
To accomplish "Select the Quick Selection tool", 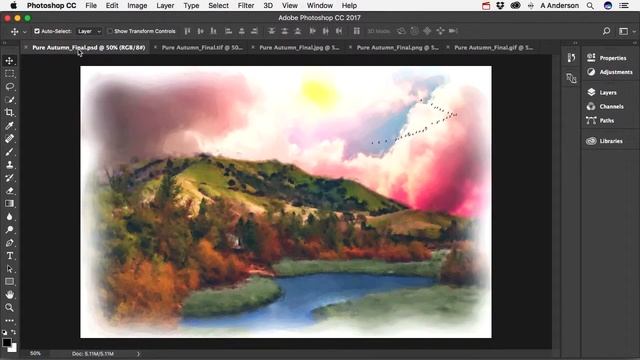I will tap(9, 100).
